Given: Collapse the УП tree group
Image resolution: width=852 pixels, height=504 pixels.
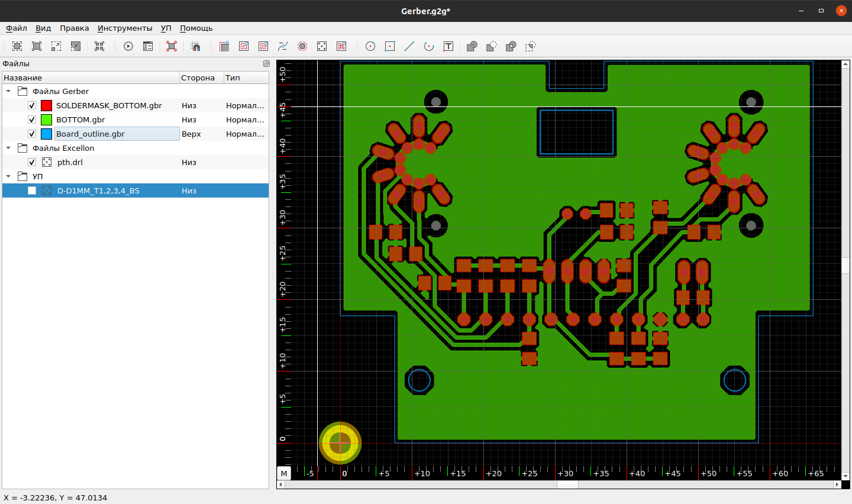Looking at the screenshot, I should [x=8, y=177].
